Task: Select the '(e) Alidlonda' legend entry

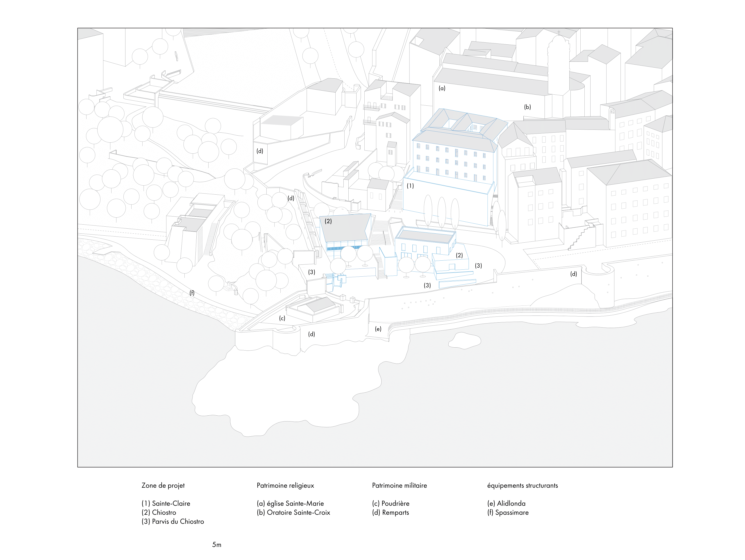Action: coord(506,503)
